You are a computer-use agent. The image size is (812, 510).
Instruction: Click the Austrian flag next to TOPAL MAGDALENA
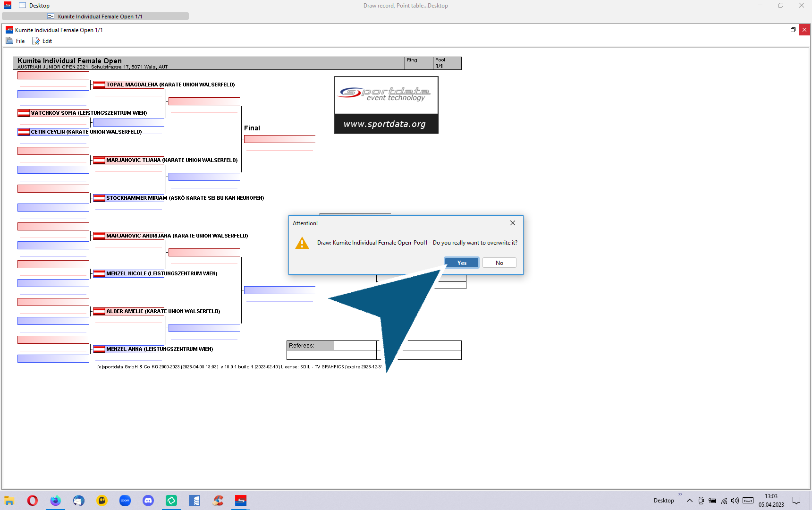point(99,85)
